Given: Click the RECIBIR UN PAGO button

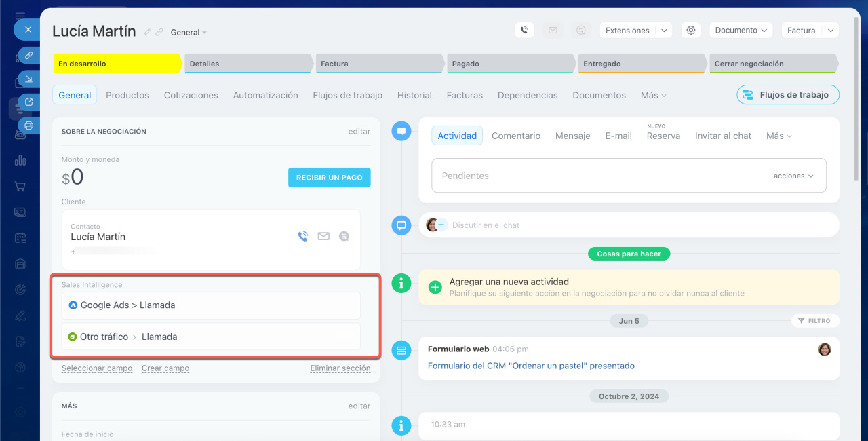Looking at the screenshot, I should click(x=329, y=178).
